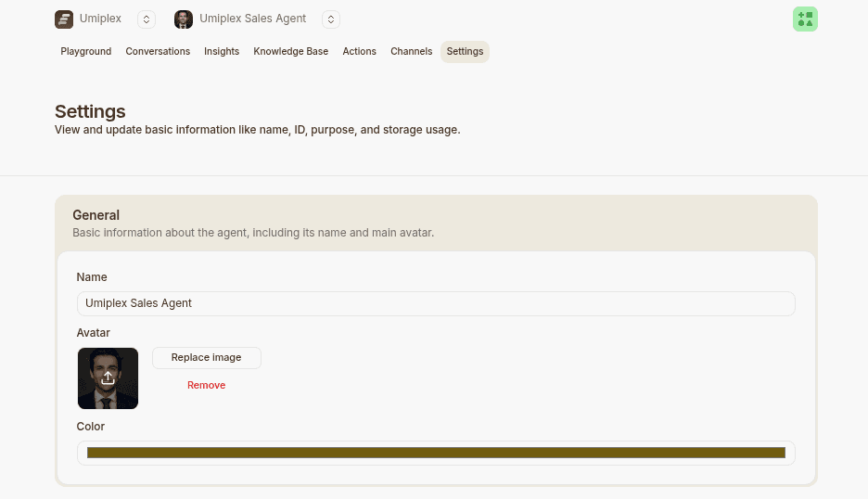Expand the Umiplex Sales Agent switcher
Viewport: 868px width, 499px height.
click(x=330, y=19)
